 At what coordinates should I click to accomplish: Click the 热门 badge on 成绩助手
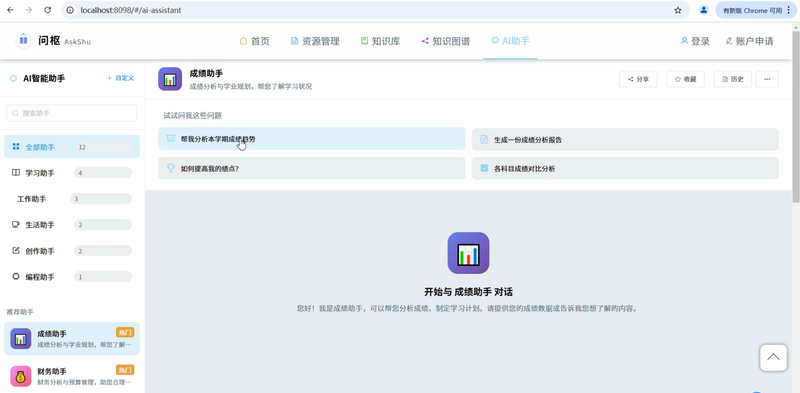pyautogui.click(x=125, y=332)
